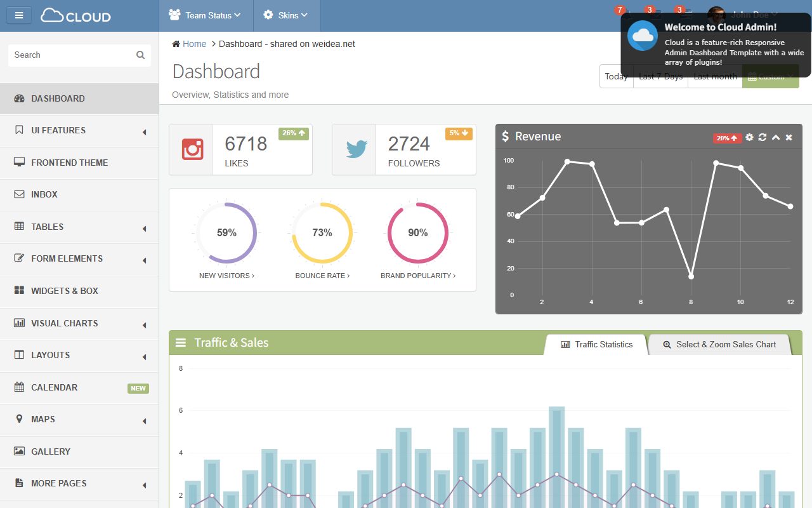The width and height of the screenshot is (812, 508).
Task: Click the blue cloud icon in notification
Action: tap(642, 35)
